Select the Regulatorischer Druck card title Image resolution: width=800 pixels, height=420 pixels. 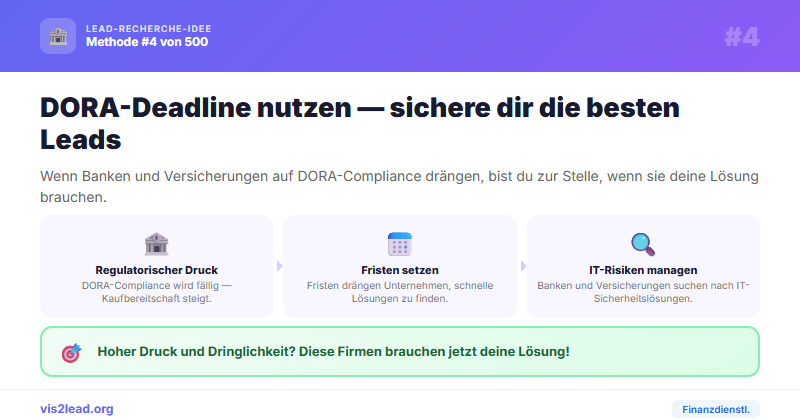point(156,270)
